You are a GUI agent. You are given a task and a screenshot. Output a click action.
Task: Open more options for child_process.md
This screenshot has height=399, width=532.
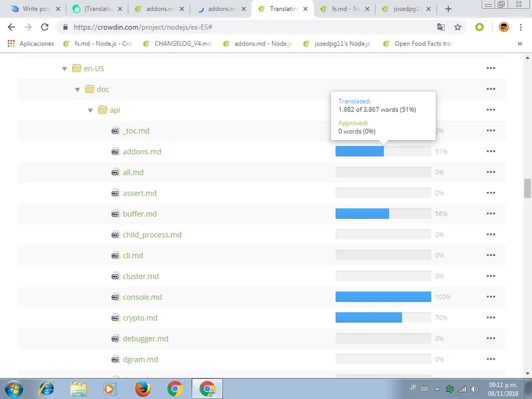490,234
